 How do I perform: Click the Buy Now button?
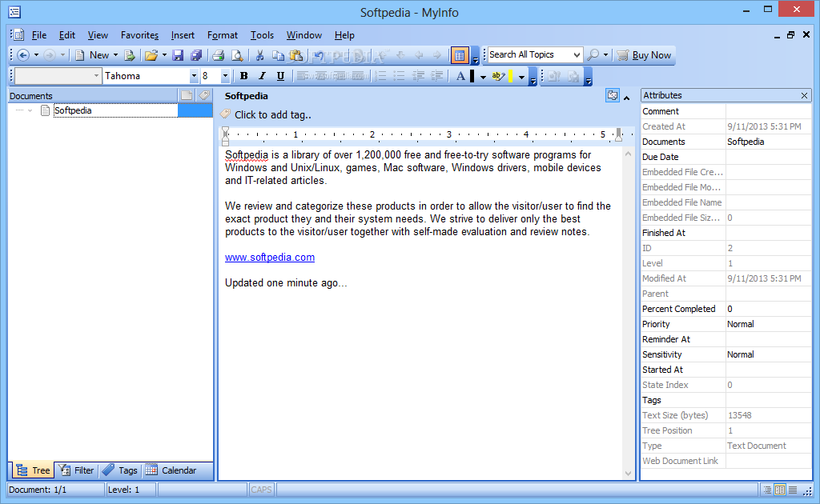(x=645, y=55)
